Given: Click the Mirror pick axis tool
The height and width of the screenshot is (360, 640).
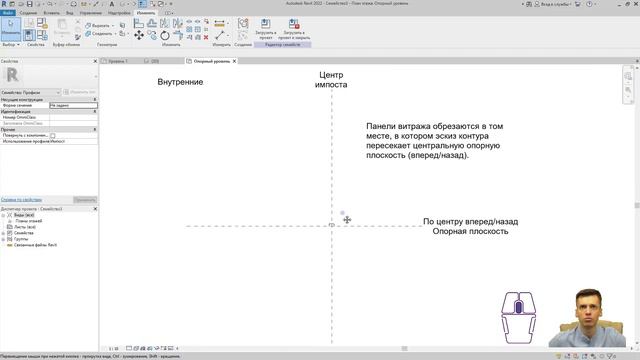Looking at the screenshot, I should (x=165, y=23).
